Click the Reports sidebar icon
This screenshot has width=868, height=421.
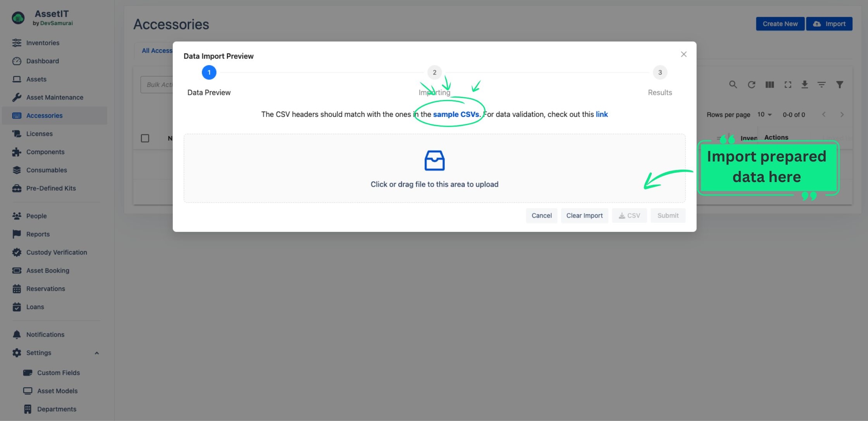tap(16, 234)
